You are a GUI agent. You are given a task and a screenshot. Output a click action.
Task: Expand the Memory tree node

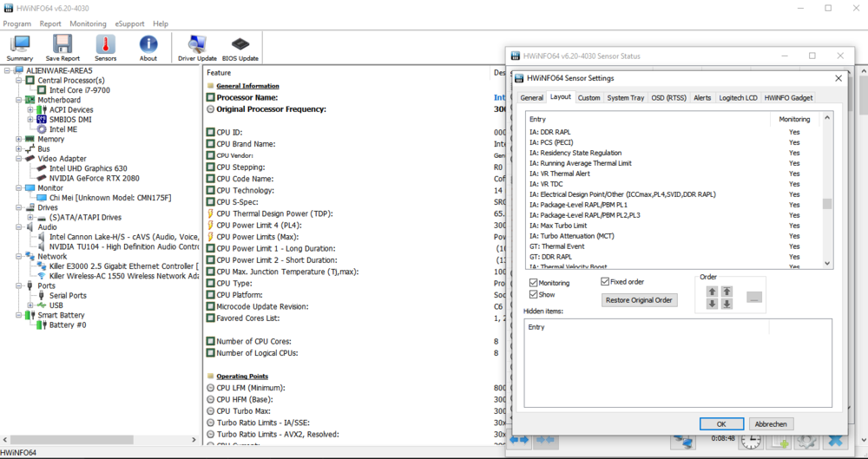point(19,139)
